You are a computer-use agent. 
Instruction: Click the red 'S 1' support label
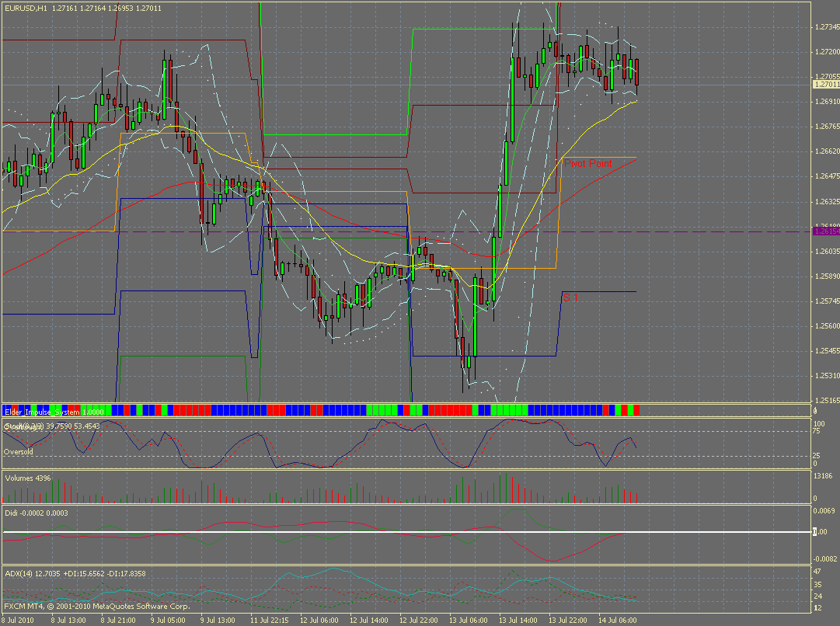(570, 297)
